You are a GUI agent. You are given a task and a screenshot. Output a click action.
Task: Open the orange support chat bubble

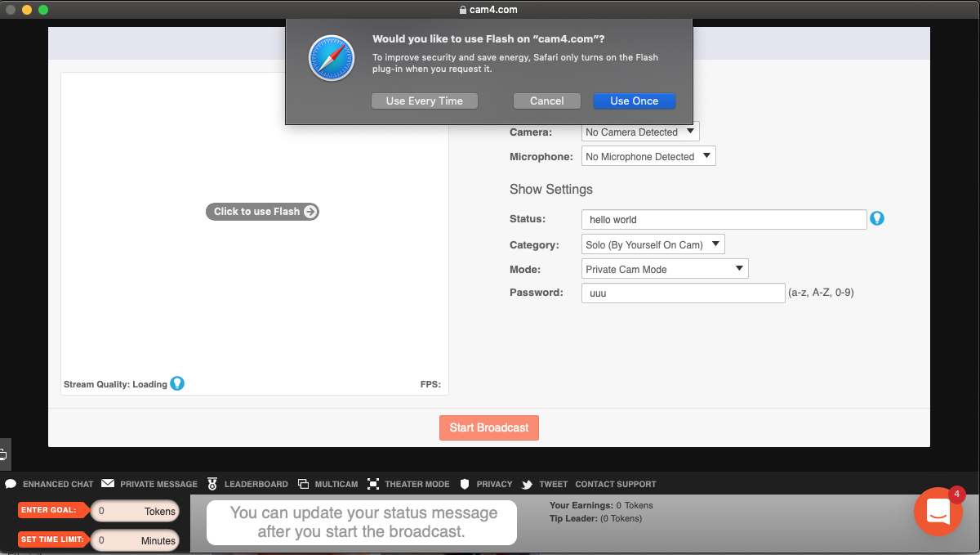pyautogui.click(x=938, y=511)
